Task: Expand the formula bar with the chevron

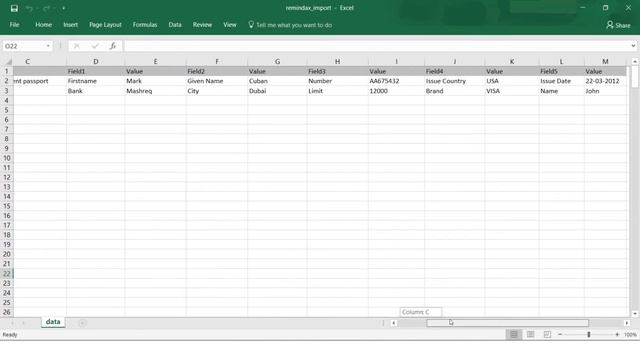Action: [633, 46]
